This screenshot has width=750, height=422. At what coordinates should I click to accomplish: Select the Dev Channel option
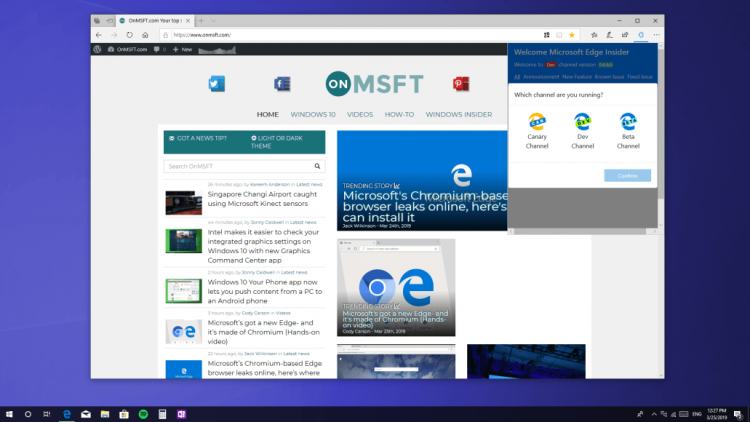coord(583,131)
